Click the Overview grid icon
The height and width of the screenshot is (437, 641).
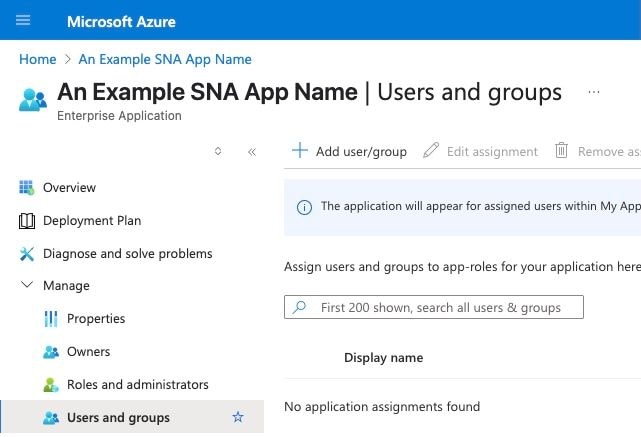27,188
